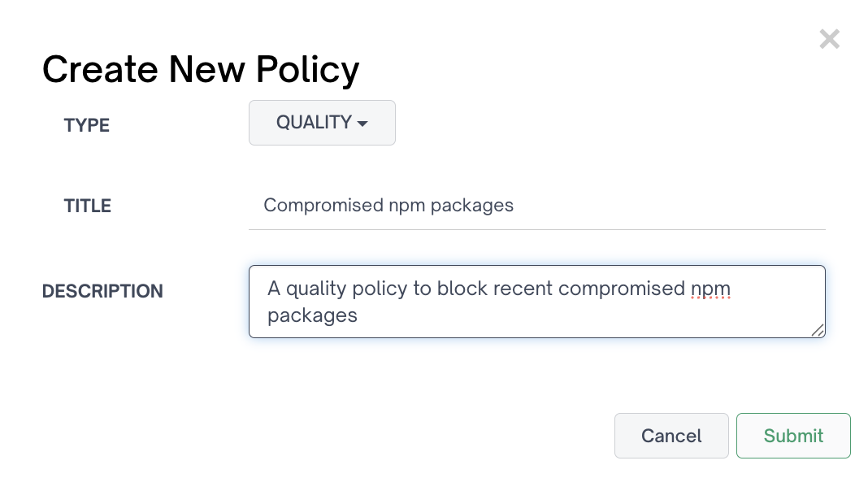Close the Create New Policy dialog
Viewport: 868px width, 478px height.
829,39
